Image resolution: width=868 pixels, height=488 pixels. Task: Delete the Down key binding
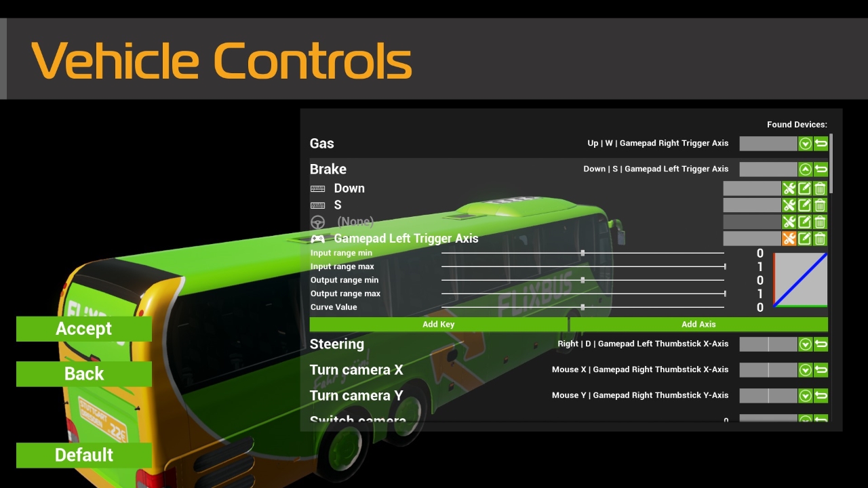[x=820, y=188]
